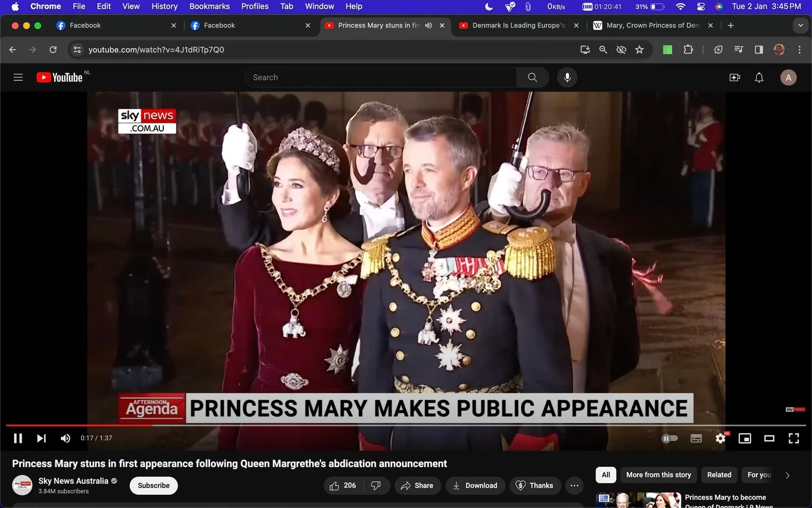
Task: Open the YouTube hamburger guide menu
Action: [x=18, y=77]
